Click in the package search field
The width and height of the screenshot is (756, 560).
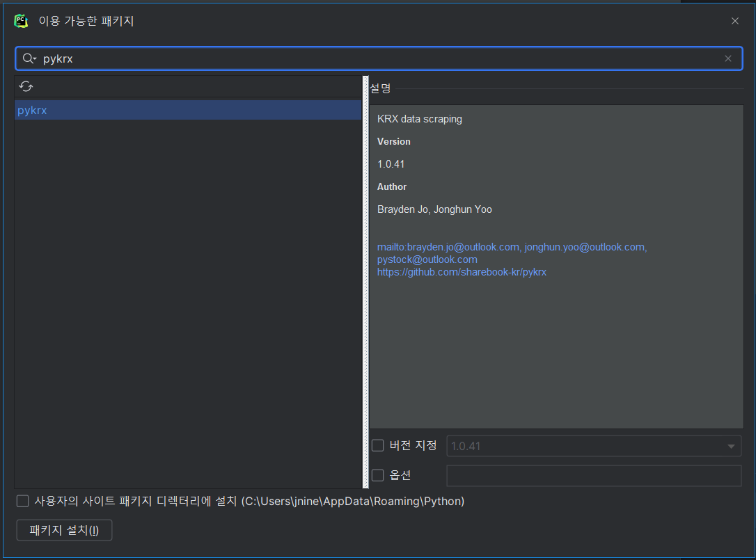point(379,59)
